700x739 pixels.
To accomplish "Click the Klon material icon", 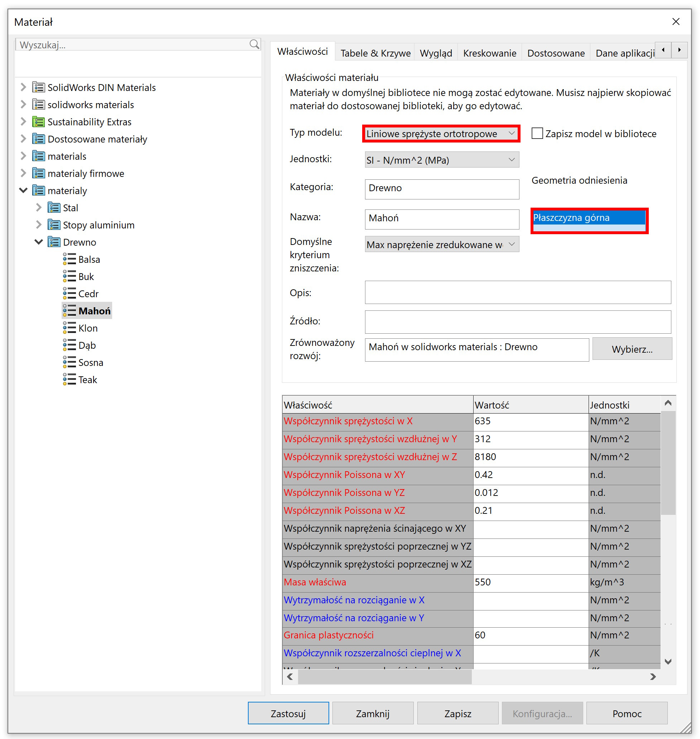I will (69, 327).
